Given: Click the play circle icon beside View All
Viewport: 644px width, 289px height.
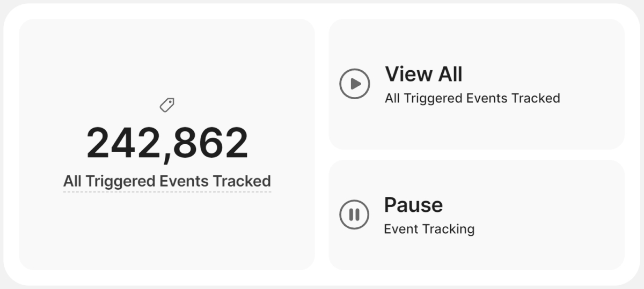Looking at the screenshot, I should click(354, 84).
